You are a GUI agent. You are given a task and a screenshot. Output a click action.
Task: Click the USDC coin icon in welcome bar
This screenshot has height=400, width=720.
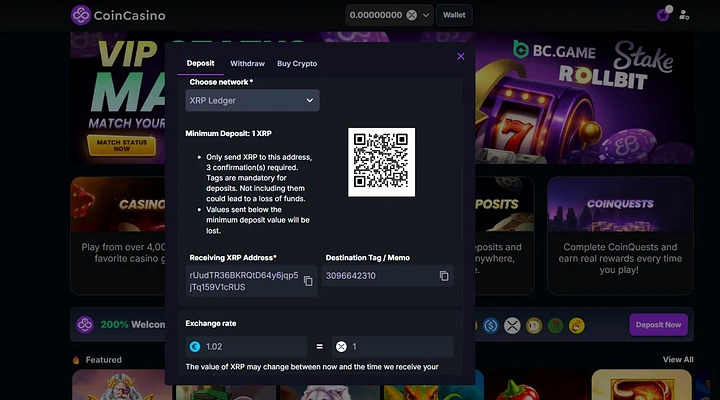(x=490, y=326)
